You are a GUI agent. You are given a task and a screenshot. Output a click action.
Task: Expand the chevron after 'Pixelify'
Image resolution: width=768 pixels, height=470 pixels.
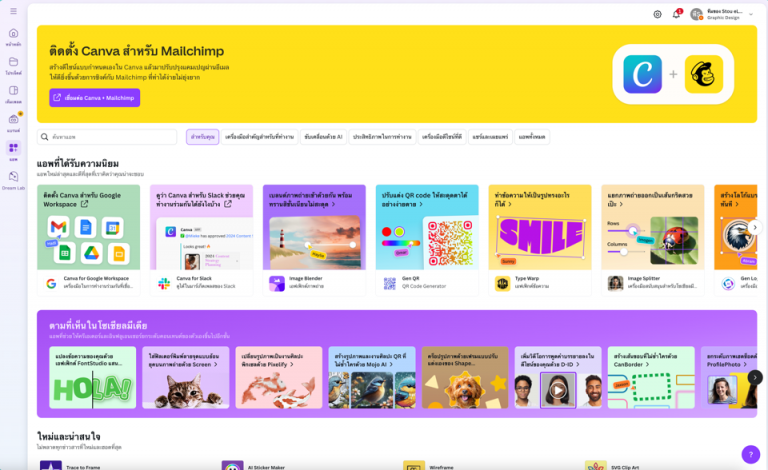tap(291, 364)
